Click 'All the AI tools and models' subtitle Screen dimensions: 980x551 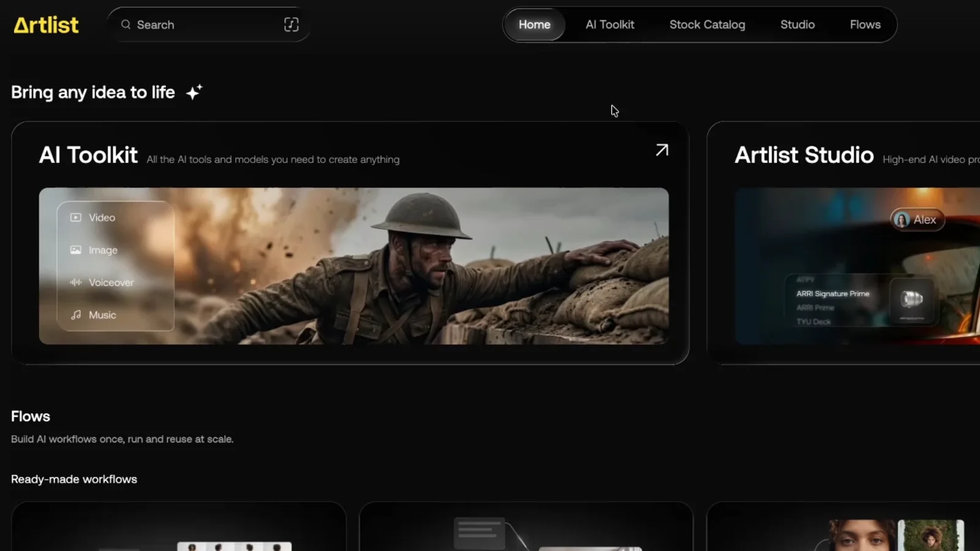pyautogui.click(x=273, y=159)
